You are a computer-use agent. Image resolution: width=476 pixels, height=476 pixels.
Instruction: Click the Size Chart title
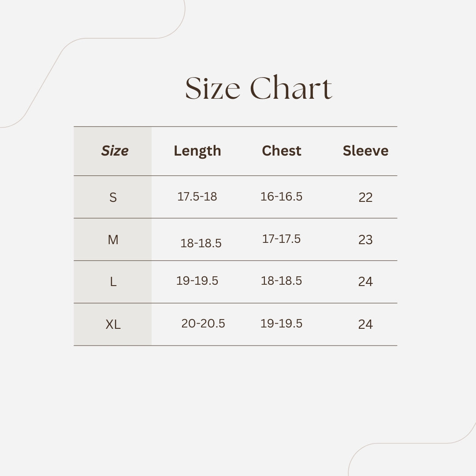[258, 88]
